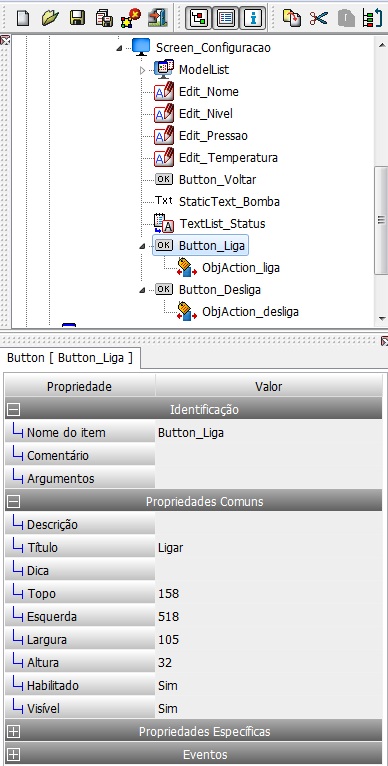Select Edit_Nivel in the tree
Screen dimensions: 388x766
[206, 113]
